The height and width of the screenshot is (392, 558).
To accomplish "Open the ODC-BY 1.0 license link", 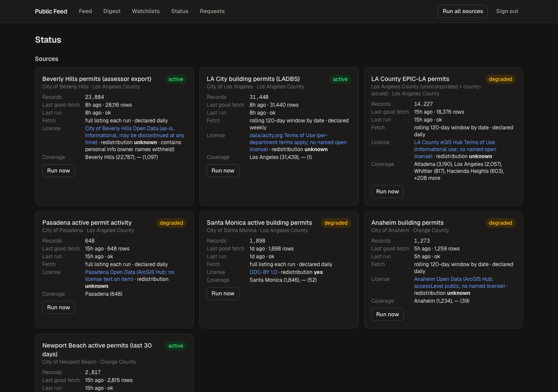I will (263, 272).
